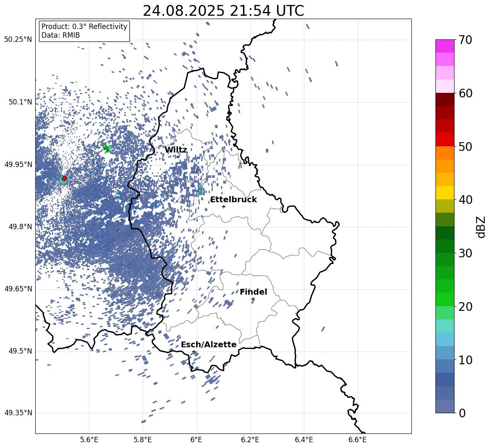Click the 50.1°N latitude label
491x448 pixels.
point(21,102)
